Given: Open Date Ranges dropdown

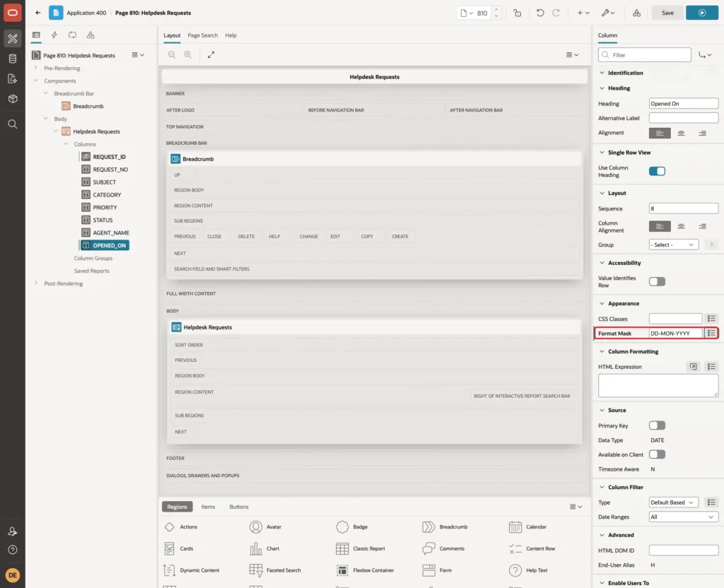Looking at the screenshot, I should click(x=684, y=517).
